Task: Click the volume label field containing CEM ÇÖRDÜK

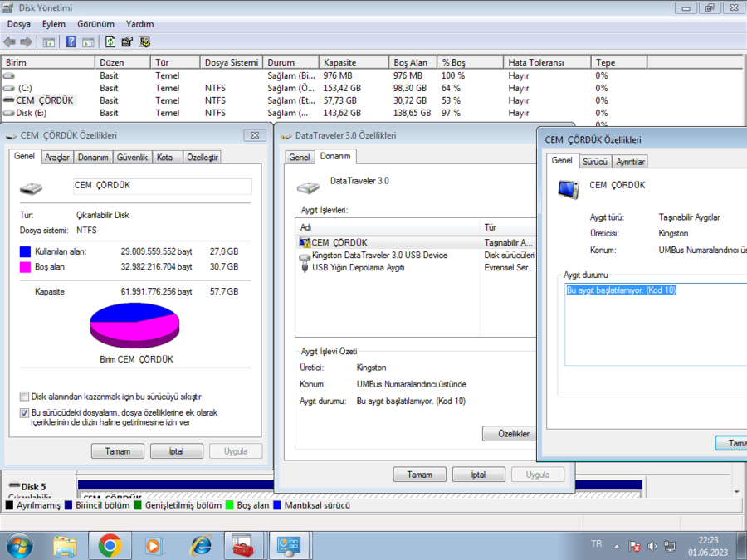Action: click(x=163, y=186)
